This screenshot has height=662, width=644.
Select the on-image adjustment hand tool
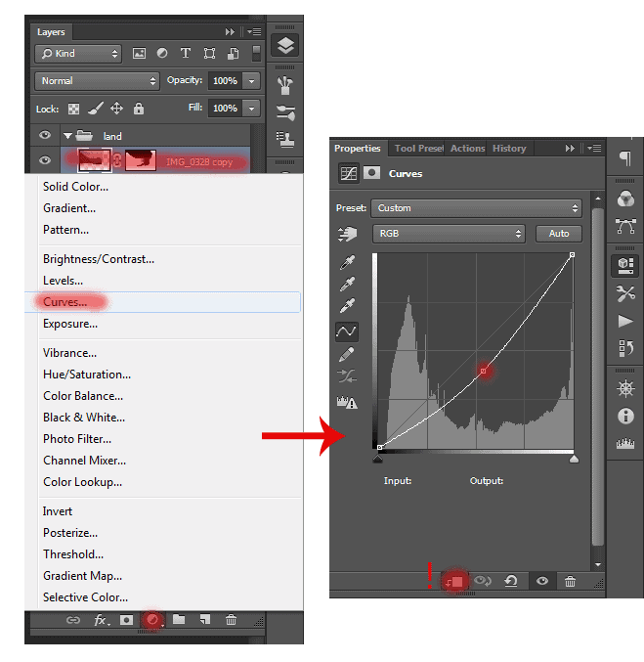pyautogui.click(x=347, y=234)
